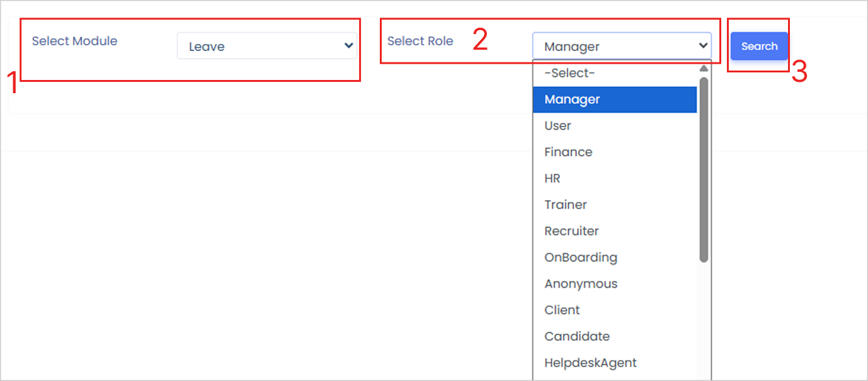
Task: Select the HelpdeskAgent role option
Action: (590, 363)
